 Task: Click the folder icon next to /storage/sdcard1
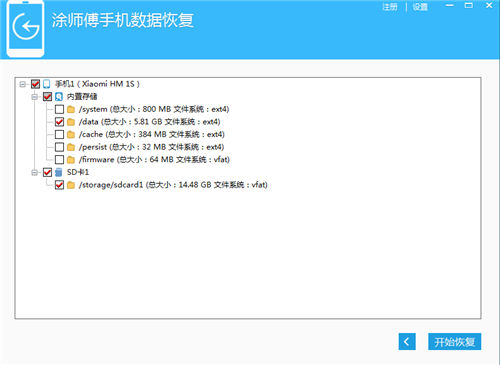pos(71,185)
